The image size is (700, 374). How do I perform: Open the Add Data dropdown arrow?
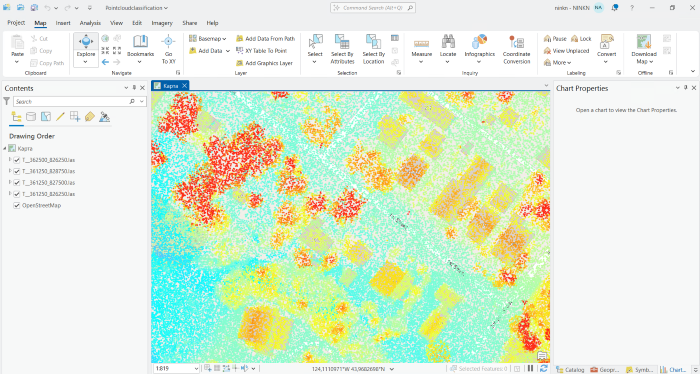(x=227, y=51)
